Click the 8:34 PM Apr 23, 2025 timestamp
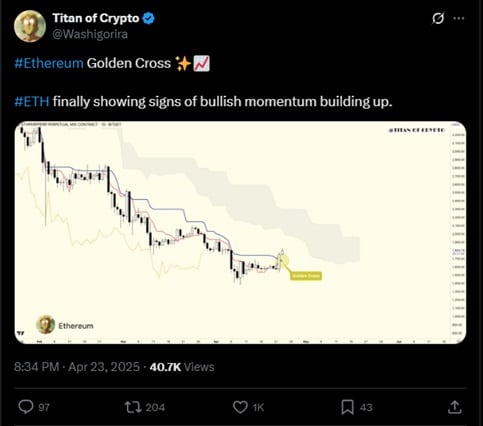Screen dimensions: 483x426 77,367
